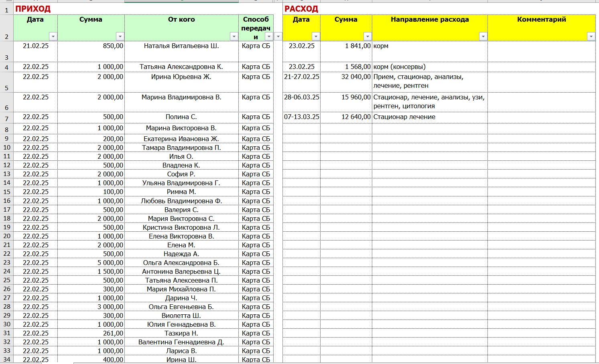The image size is (599, 364).
Task: Click the cell Марина Владимировна В.
Action: point(182,102)
